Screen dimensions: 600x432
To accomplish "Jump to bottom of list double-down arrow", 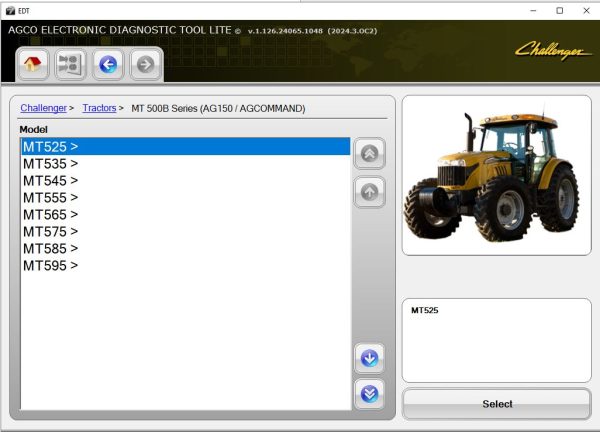I will (369, 394).
